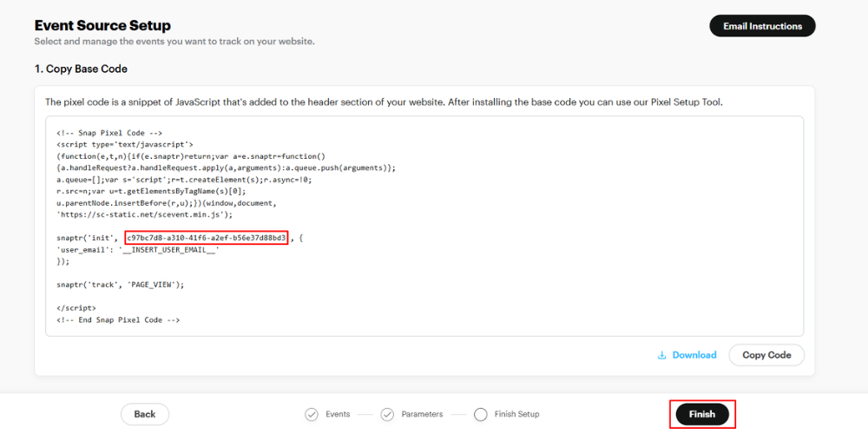Viewport: 868px width, 434px height.
Task: Select the Finish Setup step circle
Action: [x=481, y=414]
